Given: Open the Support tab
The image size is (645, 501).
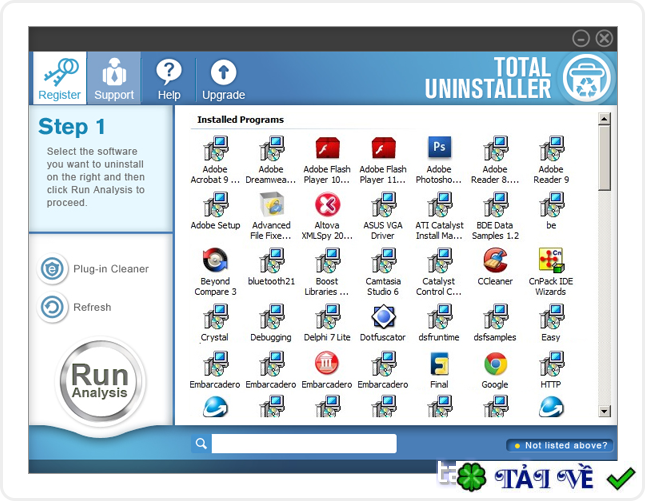Looking at the screenshot, I should click(x=114, y=78).
